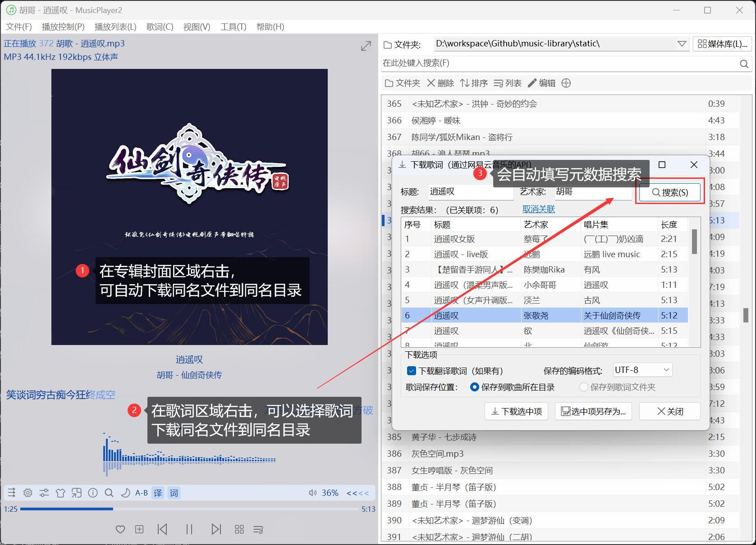
Task: Open the folder path dropdown arrow
Action: 682,44
